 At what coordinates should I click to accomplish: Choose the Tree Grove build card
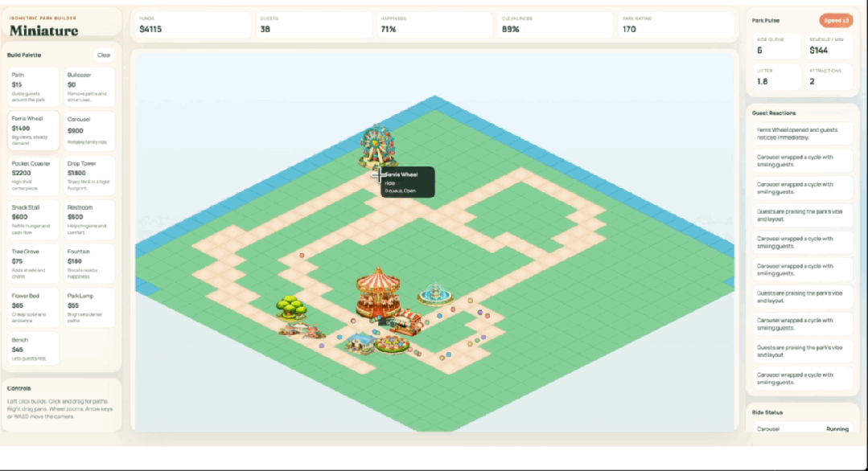(33, 264)
